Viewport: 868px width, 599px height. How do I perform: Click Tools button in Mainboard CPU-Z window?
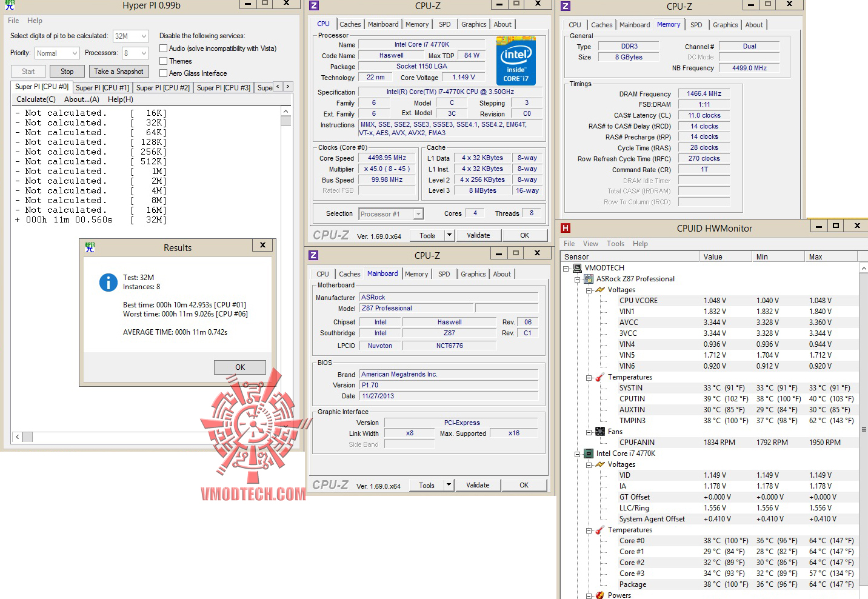[427, 485]
